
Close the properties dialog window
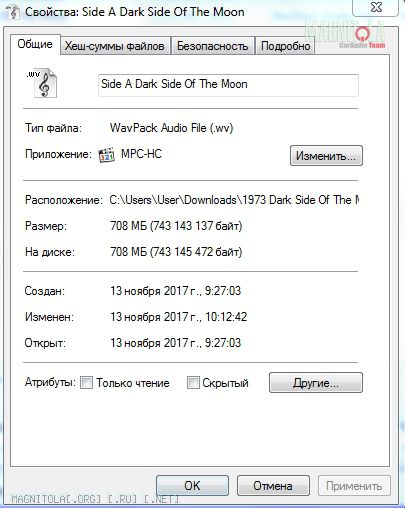376,7
